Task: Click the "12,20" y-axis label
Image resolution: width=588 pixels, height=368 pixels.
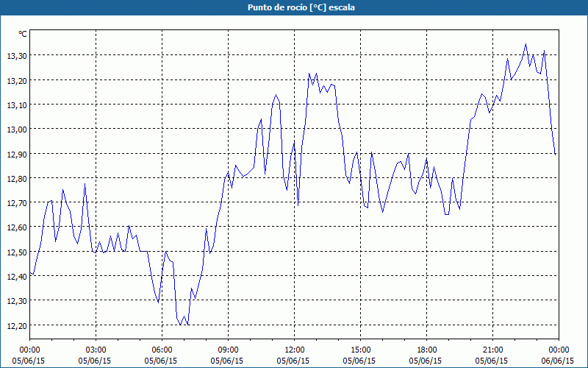Action: 17,326
